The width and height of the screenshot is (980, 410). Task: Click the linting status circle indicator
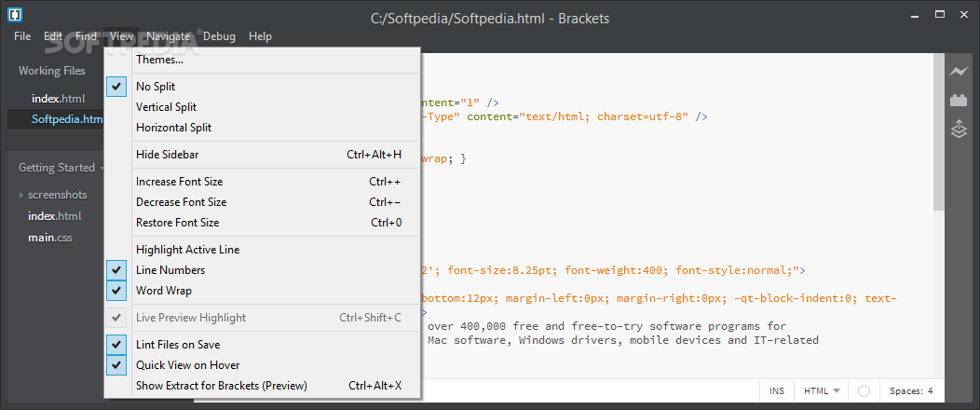tap(864, 390)
